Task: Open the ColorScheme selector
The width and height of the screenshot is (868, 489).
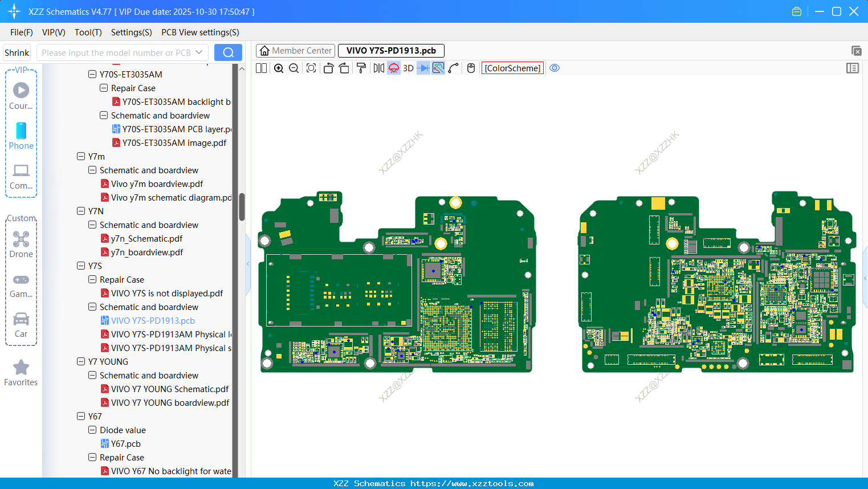Action: click(512, 68)
